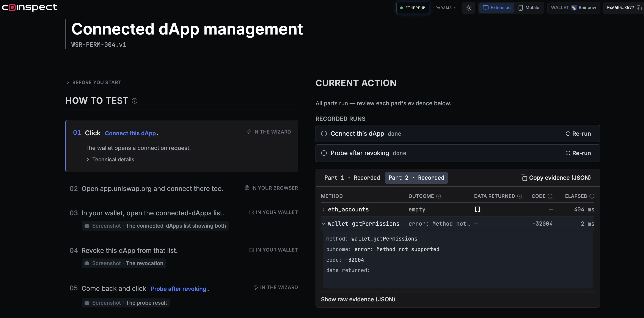Image resolution: width=644 pixels, height=318 pixels.
Task: Click the 0x6603…8577 address button
Action: [624, 8]
